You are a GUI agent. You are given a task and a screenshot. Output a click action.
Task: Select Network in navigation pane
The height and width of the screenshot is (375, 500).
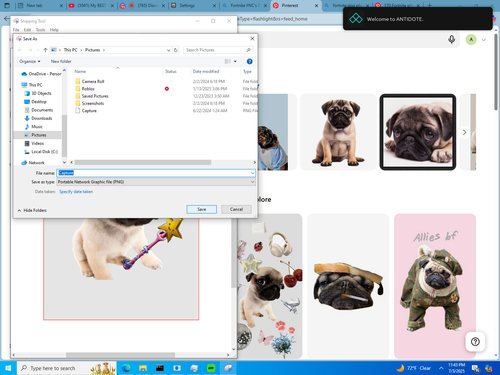33,163
